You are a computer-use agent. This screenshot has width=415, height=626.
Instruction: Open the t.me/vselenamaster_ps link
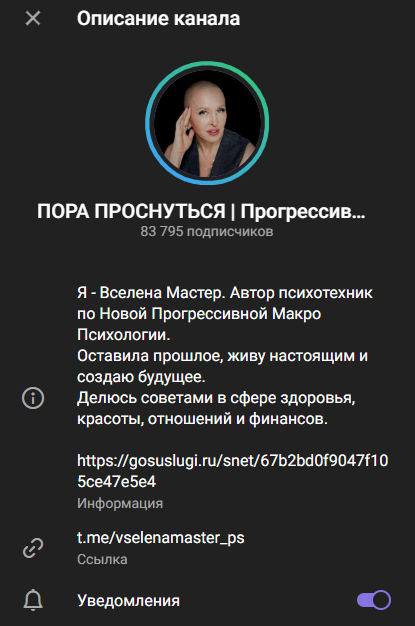tap(161, 538)
